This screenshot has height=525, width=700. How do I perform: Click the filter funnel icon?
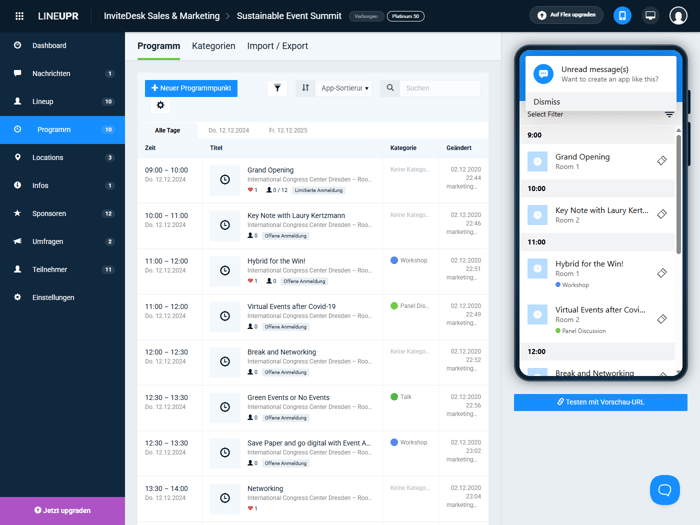[x=278, y=88]
